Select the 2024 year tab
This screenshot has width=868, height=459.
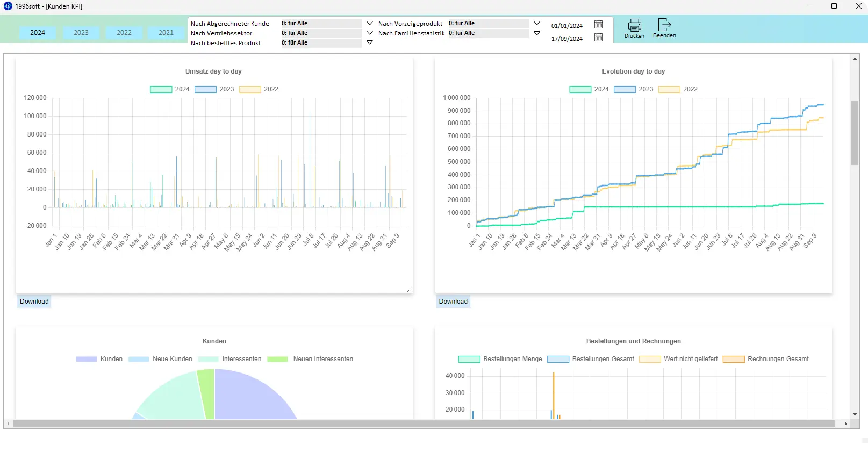click(x=38, y=33)
